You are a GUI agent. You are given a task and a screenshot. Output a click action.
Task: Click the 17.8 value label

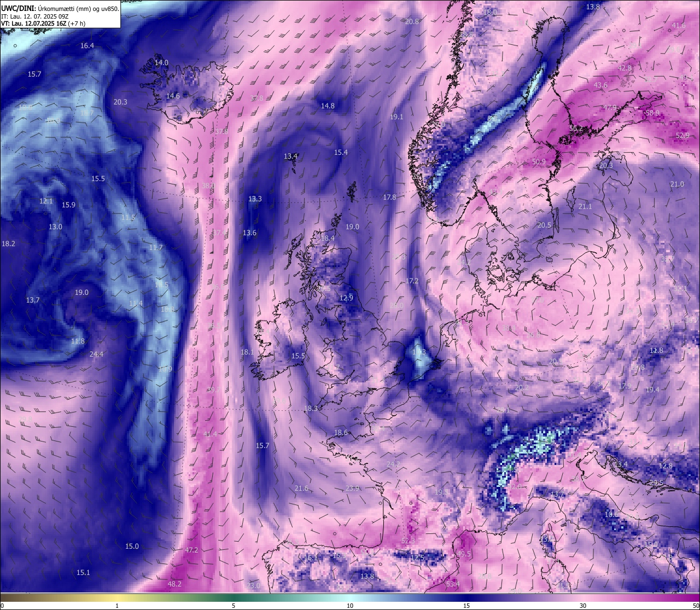tap(389, 197)
